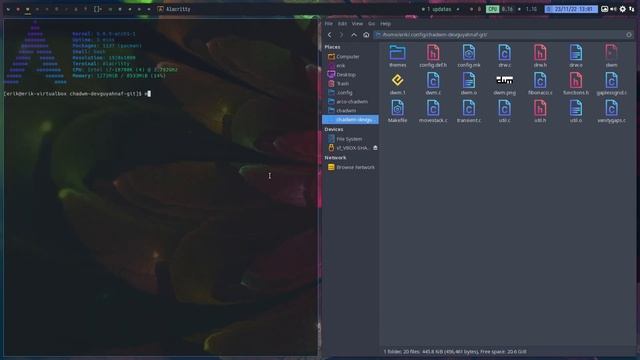Select the util.o object file
Screen dimensions: 640x360
point(576,111)
